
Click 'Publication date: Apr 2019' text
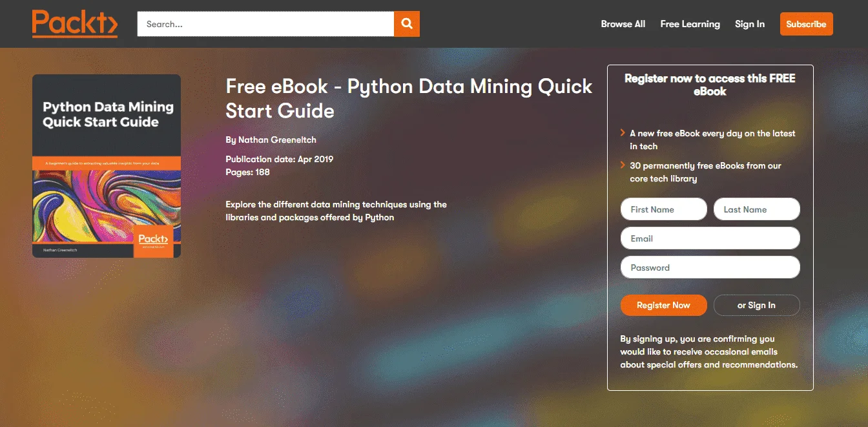[279, 159]
